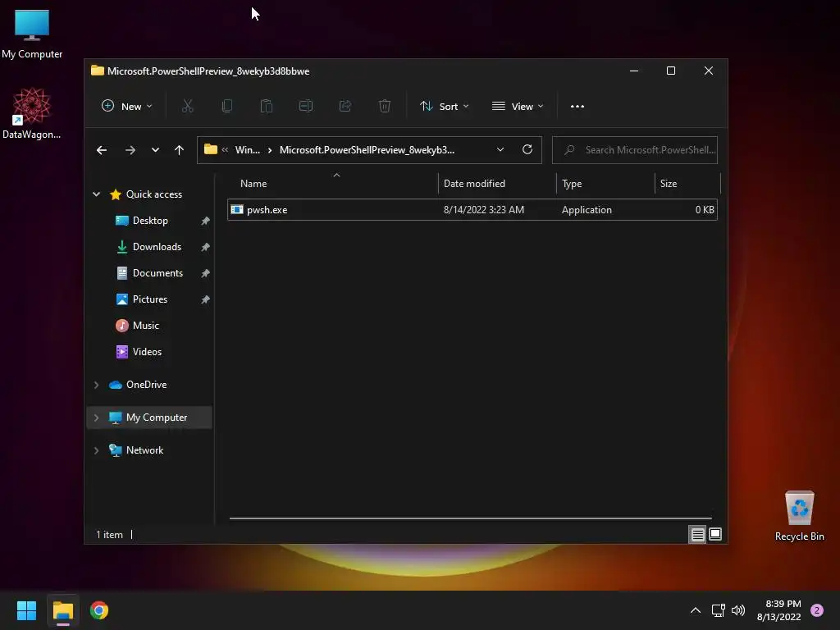840x630 pixels.
Task: Expand the My Computer tree node
Action: [97, 418]
